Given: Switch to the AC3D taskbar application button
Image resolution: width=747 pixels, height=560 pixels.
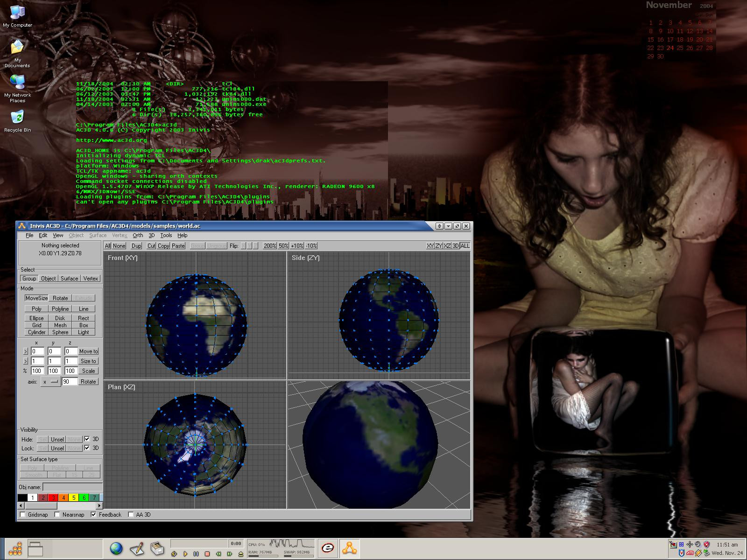Looking at the screenshot, I should point(349,548).
